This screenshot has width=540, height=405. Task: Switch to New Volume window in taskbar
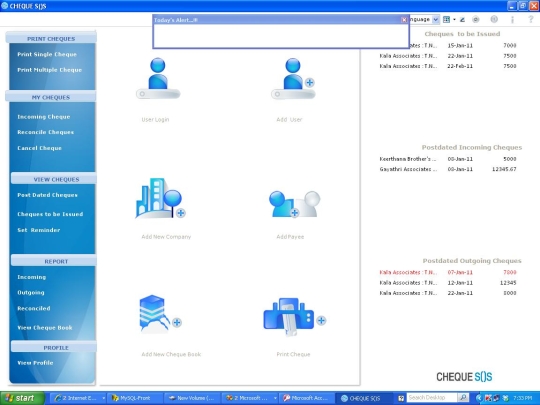click(191, 398)
